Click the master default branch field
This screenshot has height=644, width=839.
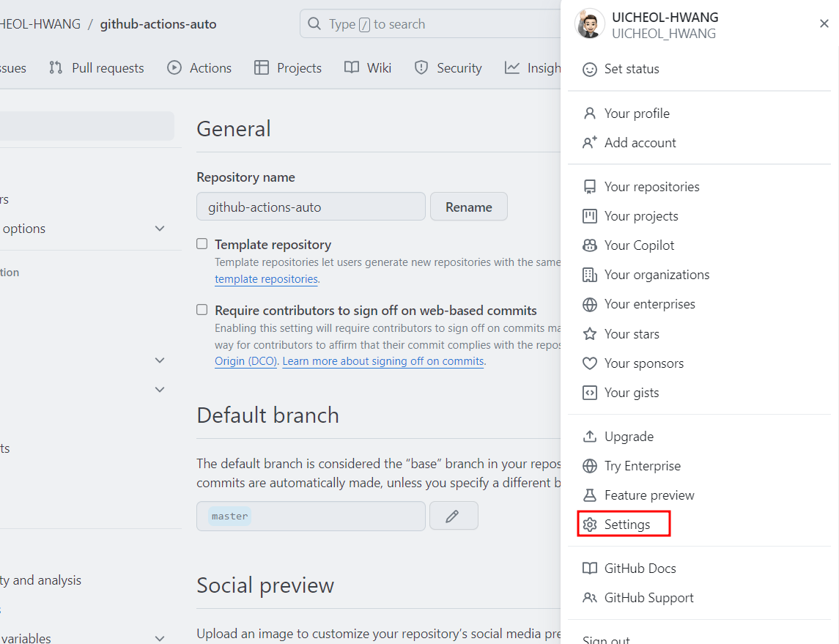311,517
